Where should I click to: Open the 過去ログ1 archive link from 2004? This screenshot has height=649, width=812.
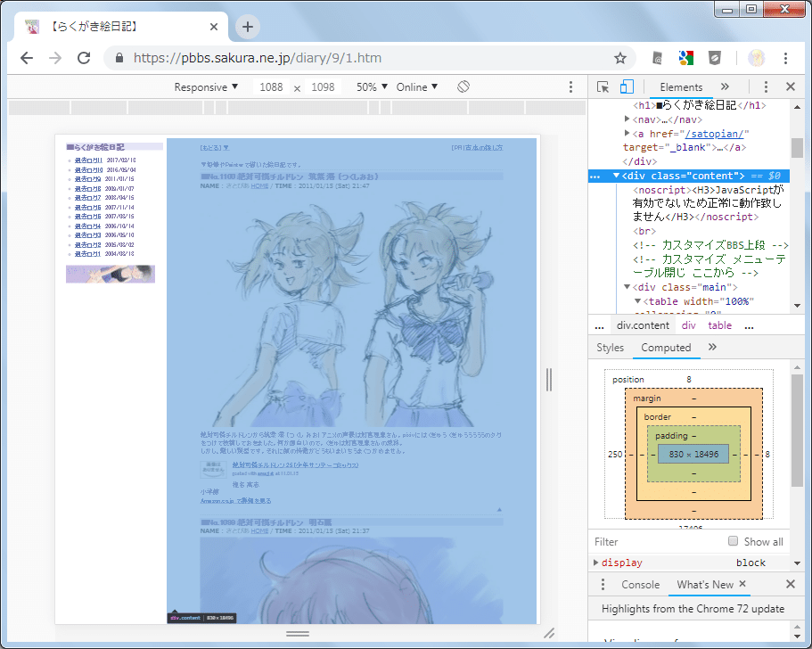(87, 254)
